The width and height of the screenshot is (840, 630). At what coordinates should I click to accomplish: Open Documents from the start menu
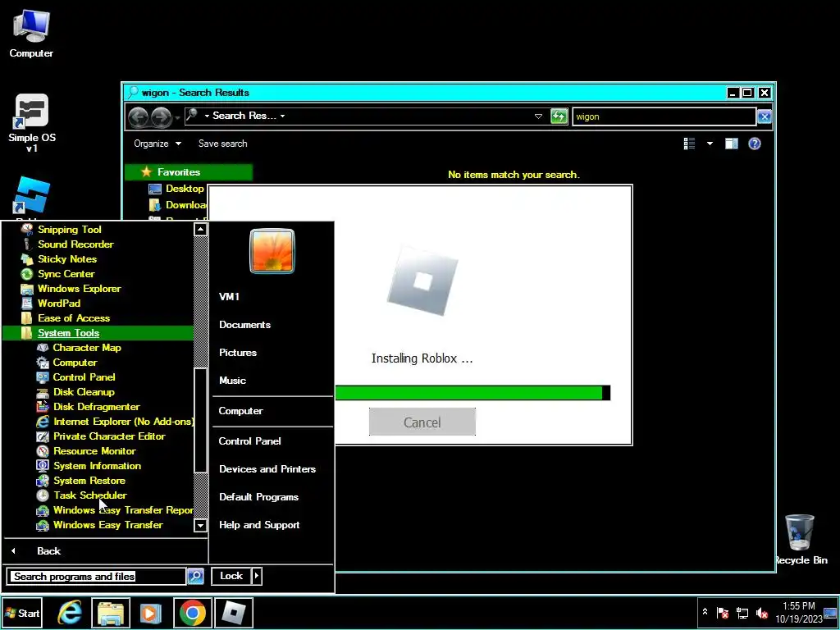pos(244,325)
